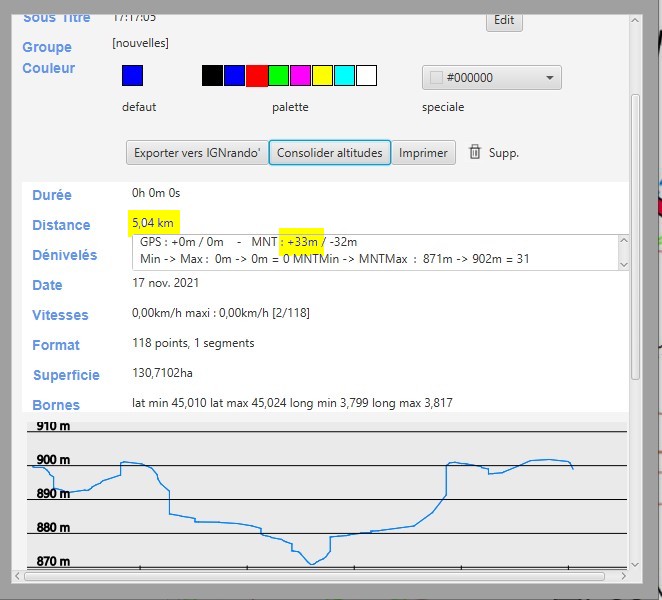
Task: Select the green palette swatch
Action: [x=278, y=76]
